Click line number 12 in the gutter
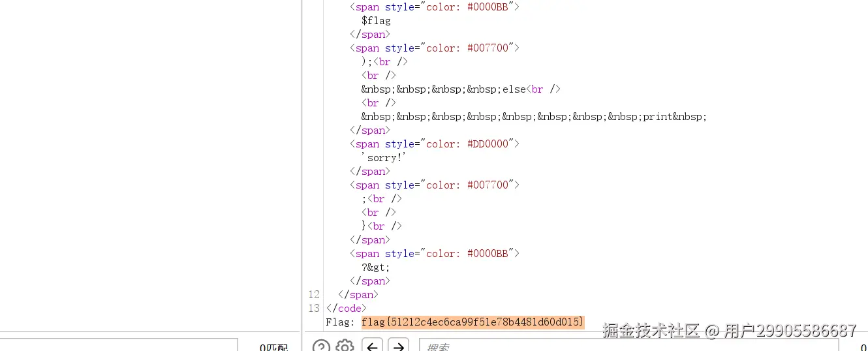This screenshot has width=868, height=351. point(314,295)
